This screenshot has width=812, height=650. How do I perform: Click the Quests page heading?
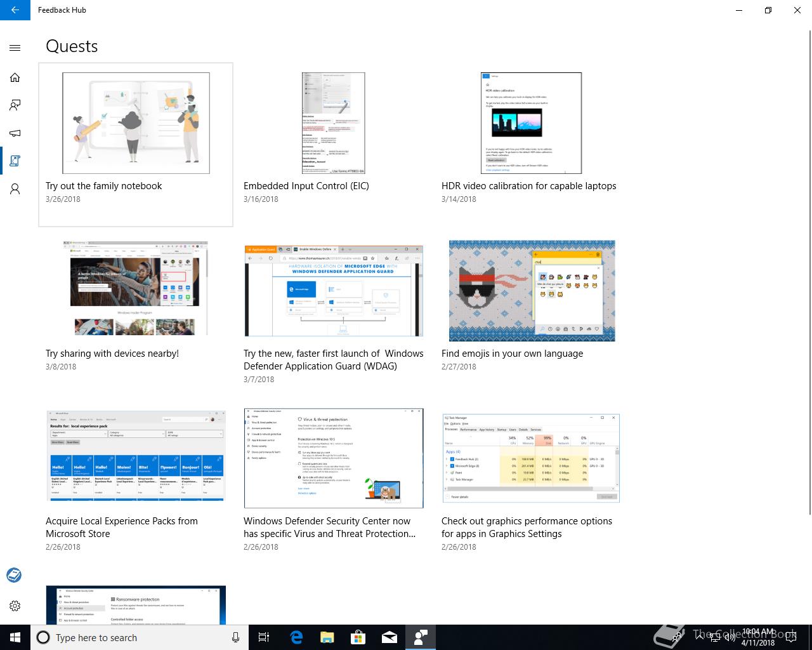click(x=72, y=46)
